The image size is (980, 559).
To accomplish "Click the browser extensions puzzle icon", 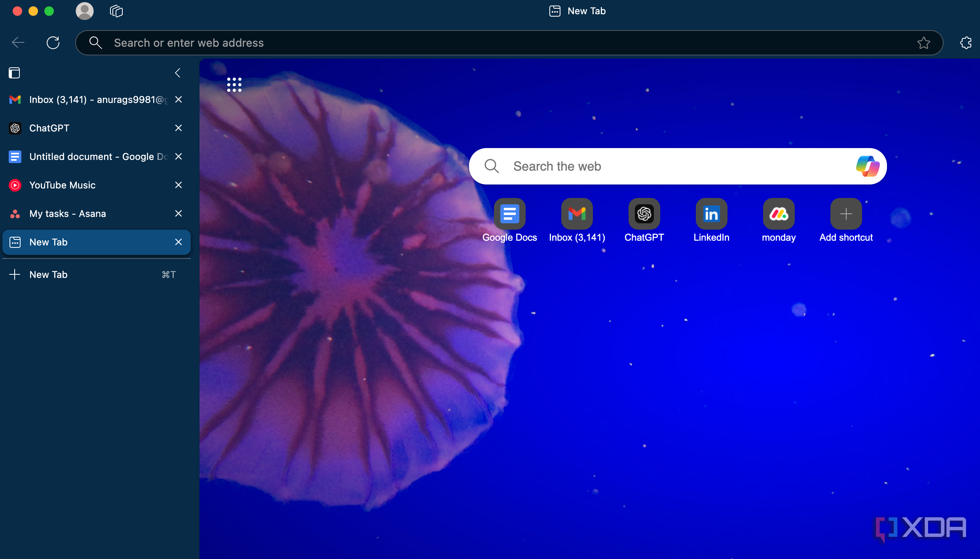I will pos(966,43).
